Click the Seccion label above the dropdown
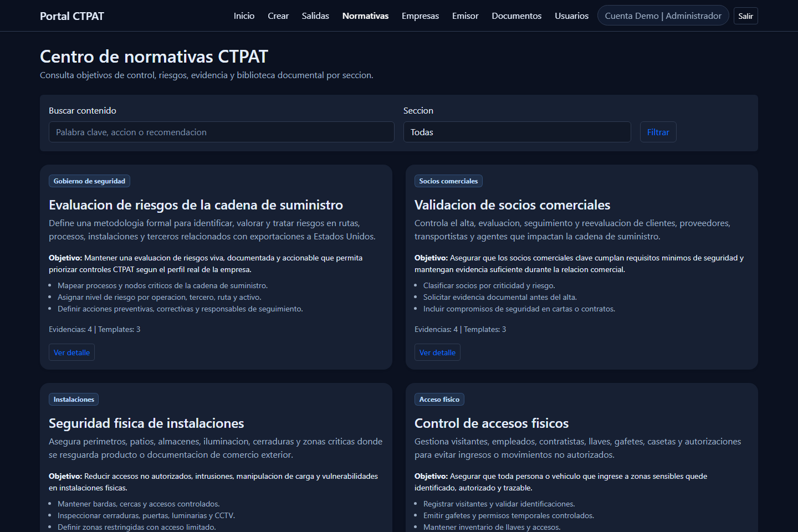This screenshot has height=532, width=798. pyautogui.click(x=418, y=110)
